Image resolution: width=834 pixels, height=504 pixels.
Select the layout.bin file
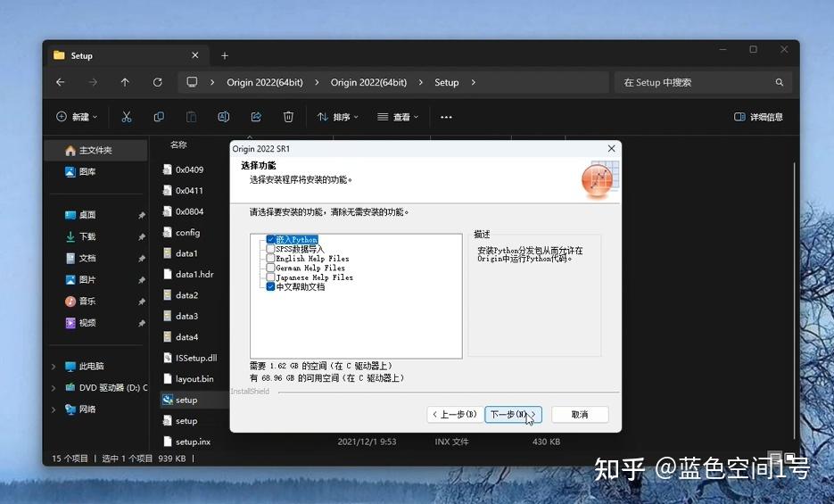coord(188,379)
